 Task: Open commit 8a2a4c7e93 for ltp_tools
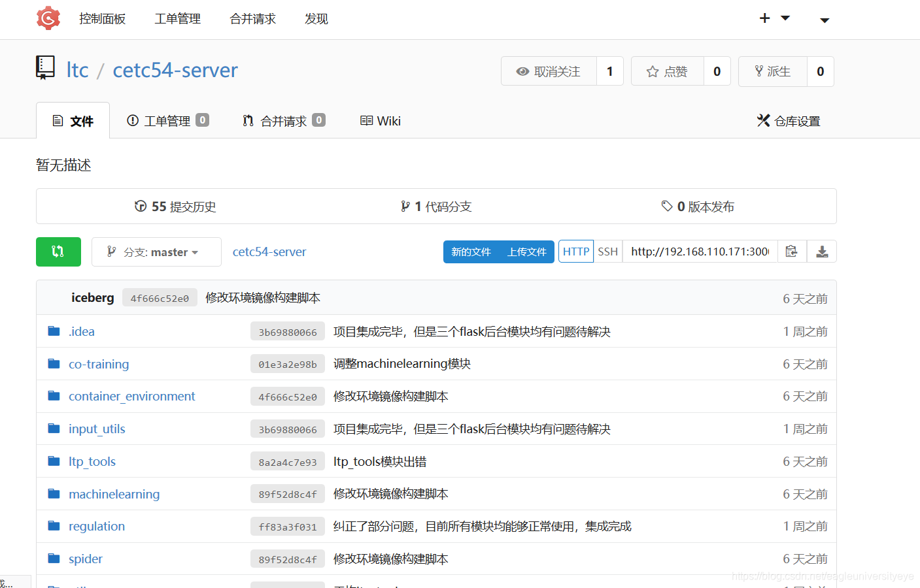tap(288, 462)
